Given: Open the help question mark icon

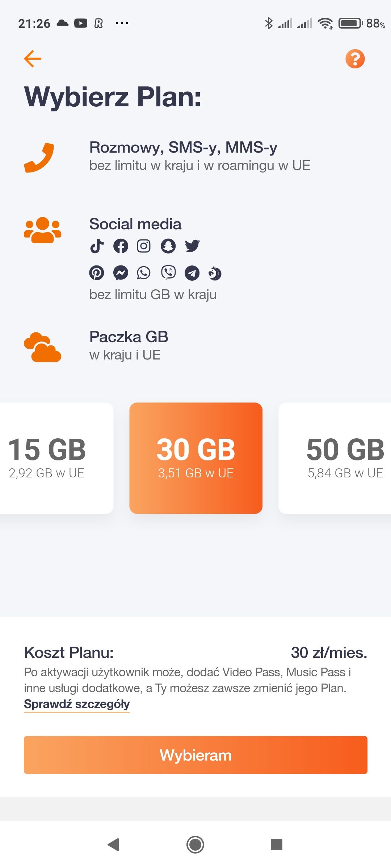Looking at the screenshot, I should coord(356,59).
